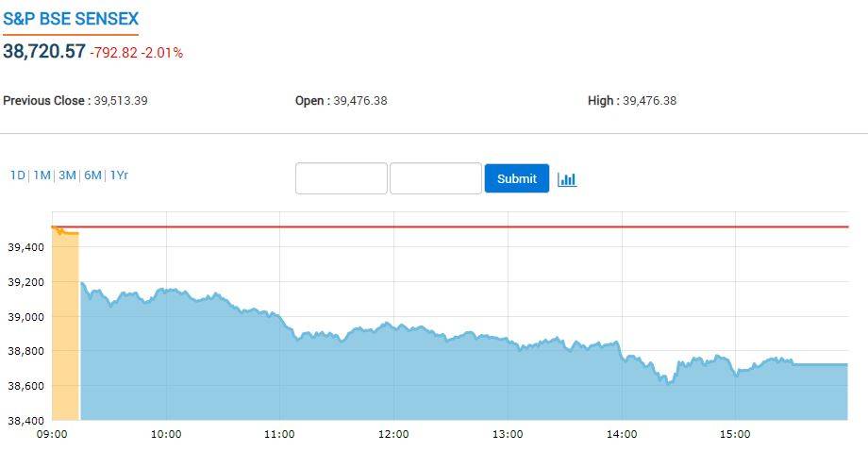Click the red previous close line
Screen dimensions: 868x468
coord(472,226)
